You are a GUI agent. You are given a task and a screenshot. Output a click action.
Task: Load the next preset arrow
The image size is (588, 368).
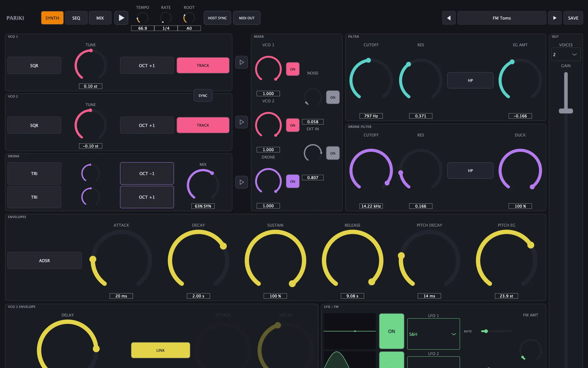[555, 18]
